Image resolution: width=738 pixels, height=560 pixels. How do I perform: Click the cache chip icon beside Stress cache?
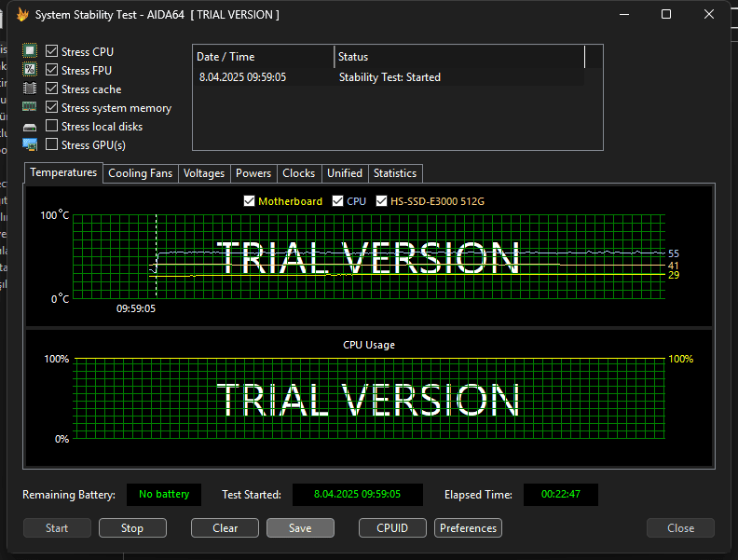coord(30,89)
